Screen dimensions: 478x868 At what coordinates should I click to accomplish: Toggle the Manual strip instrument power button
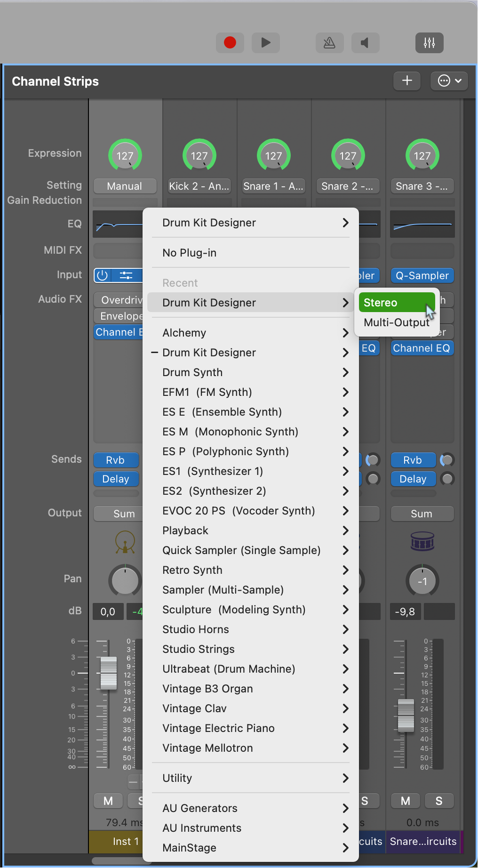[x=103, y=275]
